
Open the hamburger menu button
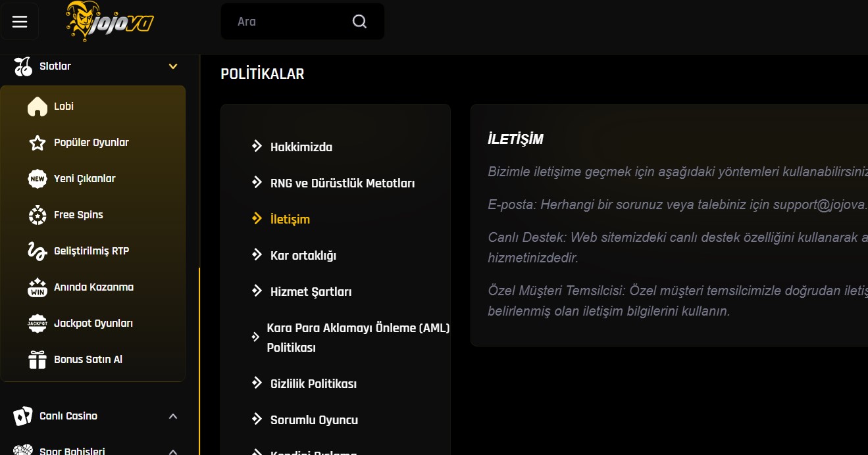[x=20, y=22]
